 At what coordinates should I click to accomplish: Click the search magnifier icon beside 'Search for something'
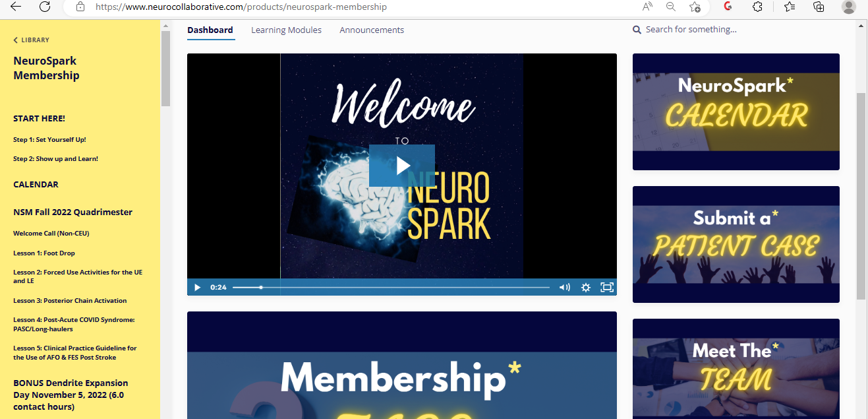637,30
